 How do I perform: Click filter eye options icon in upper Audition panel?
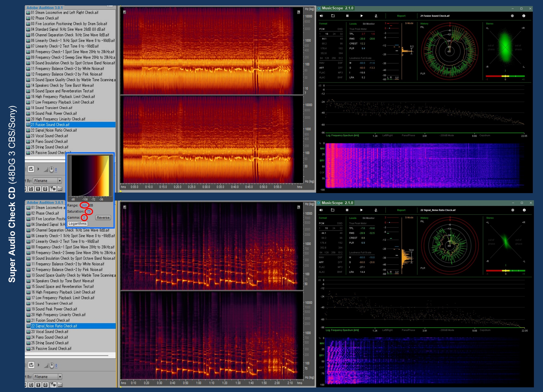point(53,189)
